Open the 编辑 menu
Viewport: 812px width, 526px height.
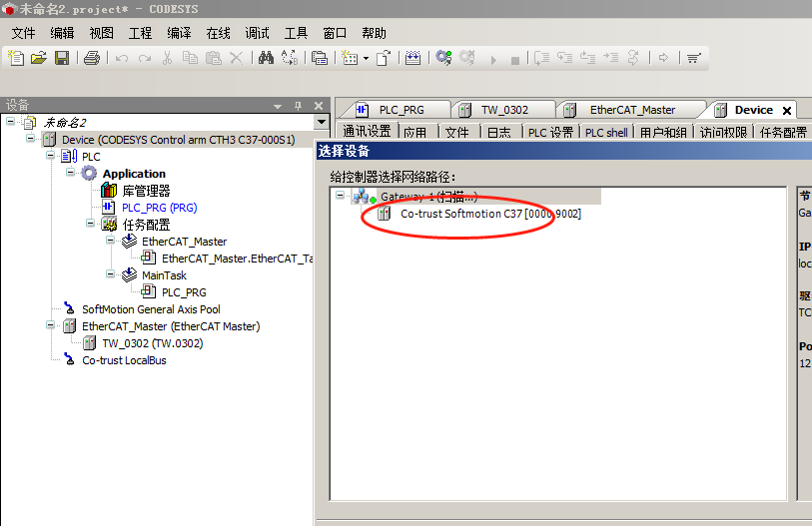coord(62,33)
